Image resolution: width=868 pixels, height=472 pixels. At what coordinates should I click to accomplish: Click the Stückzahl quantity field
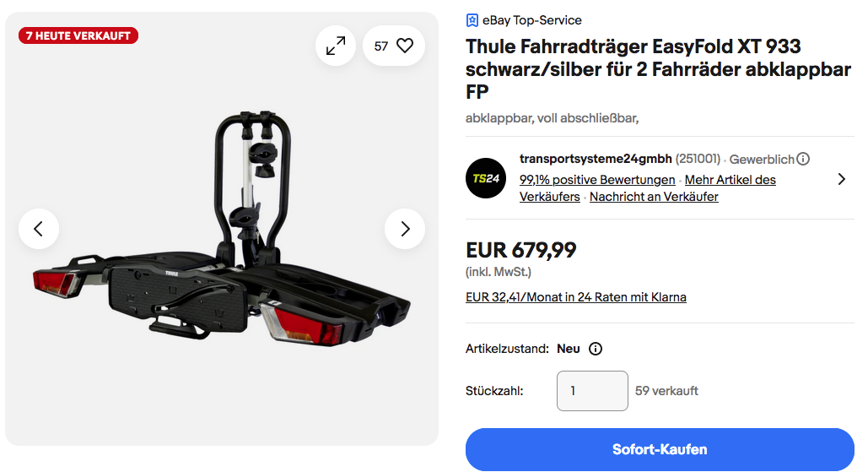point(592,391)
